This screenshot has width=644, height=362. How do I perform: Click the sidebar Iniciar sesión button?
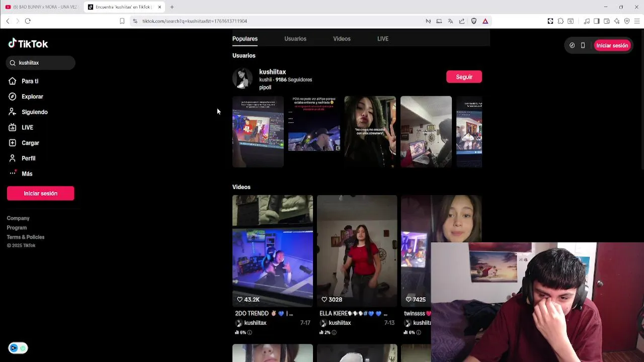point(41,194)
